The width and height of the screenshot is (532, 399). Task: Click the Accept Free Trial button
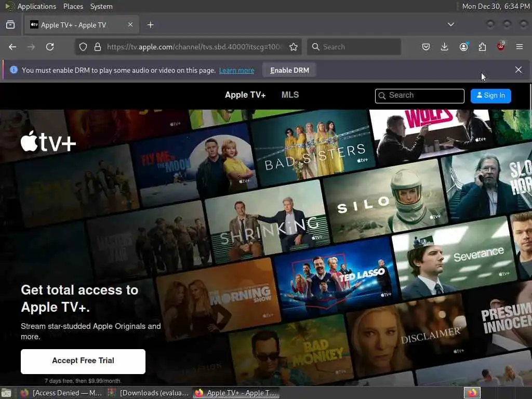(83, 362)
